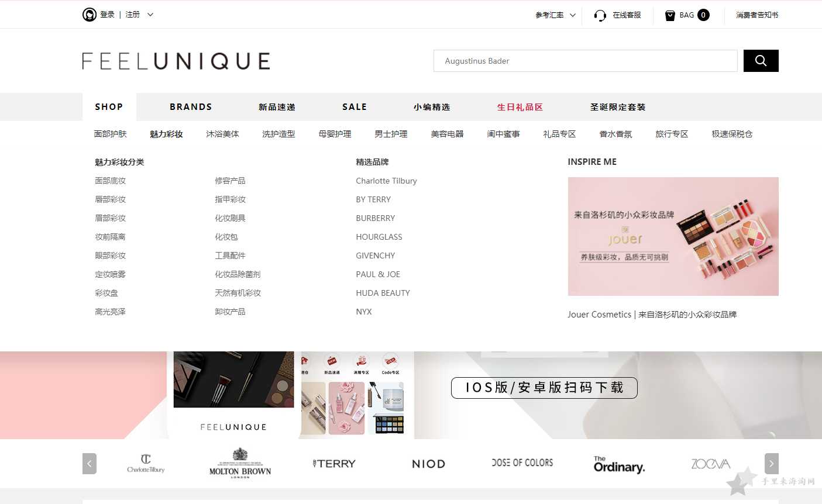The width and height of the screenshot is (822, 504).
Task: Open 消费者告知书 link
Action: (757, 15)
